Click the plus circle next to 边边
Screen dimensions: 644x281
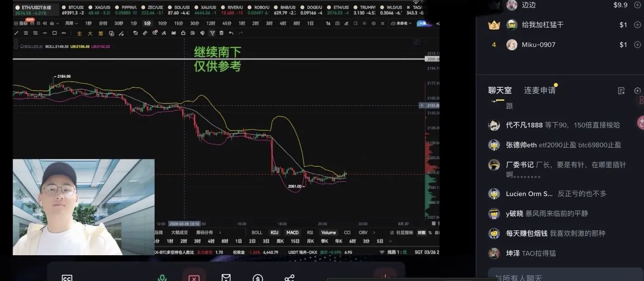(x=637, y=5)
